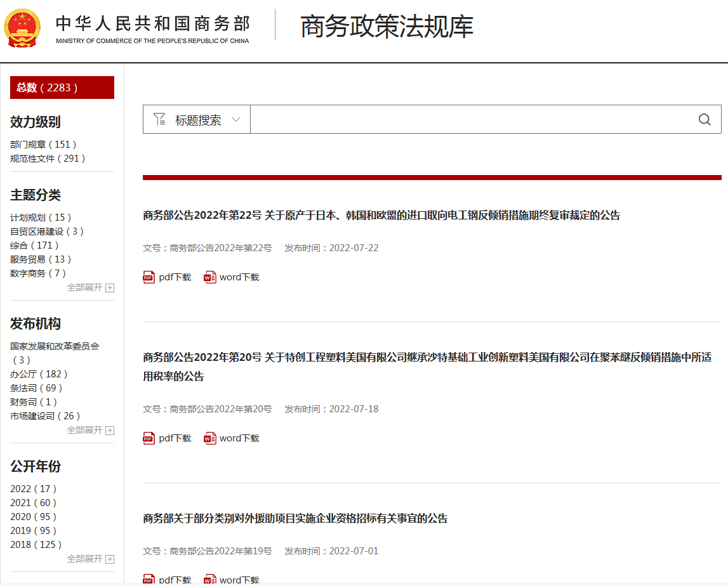This screenshot has height=586, width=728.
Task: Filter by year 2019 (95)
Action: [34, 531]
